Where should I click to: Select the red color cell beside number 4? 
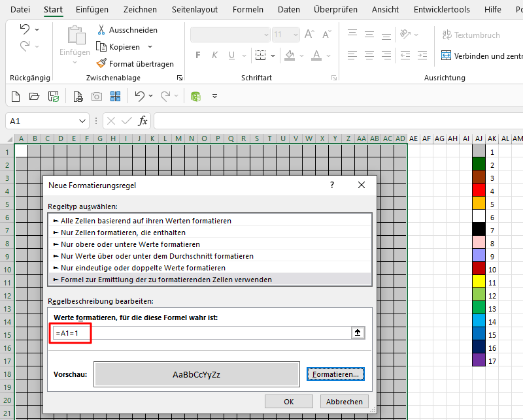click(479, 191)
